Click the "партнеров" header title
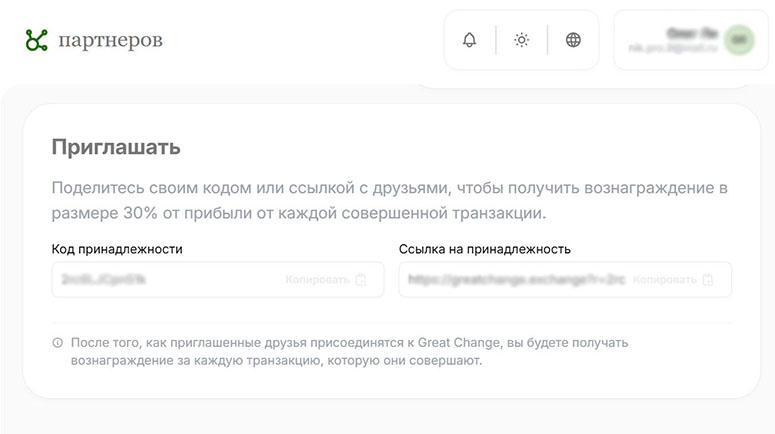This screenshot has width=775, height=434. tap(110, 40)
